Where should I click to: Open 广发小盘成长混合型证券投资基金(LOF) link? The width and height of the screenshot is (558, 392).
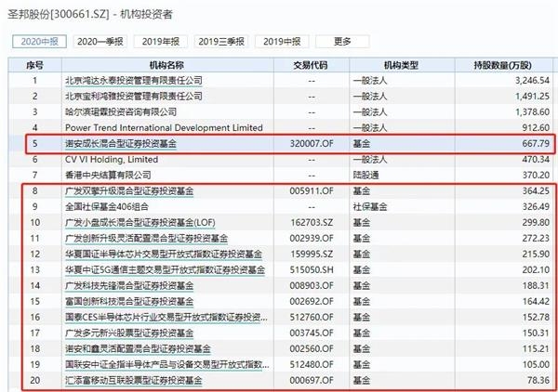tap(140, 223)
